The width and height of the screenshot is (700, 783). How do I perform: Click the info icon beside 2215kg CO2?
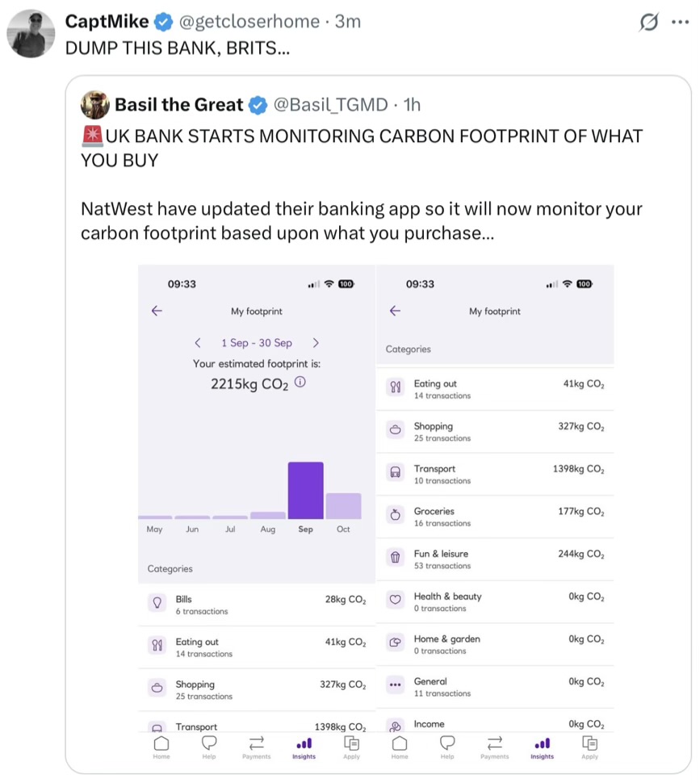coord(300,383)
